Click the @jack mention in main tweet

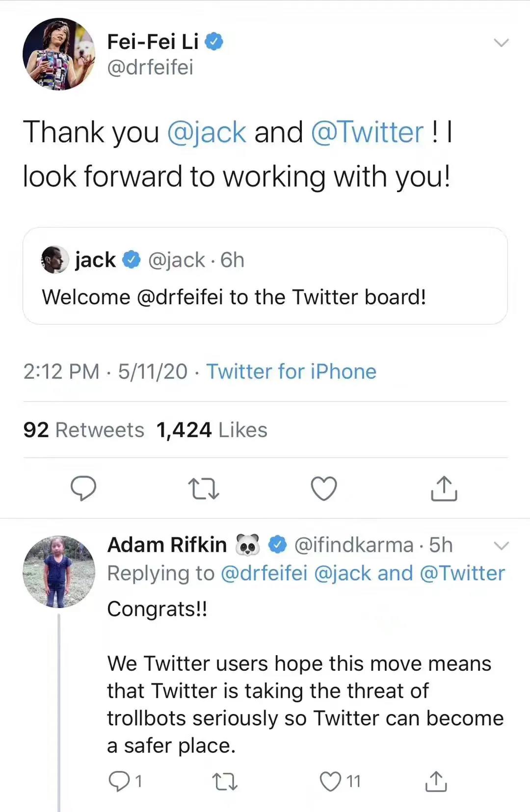207,132
